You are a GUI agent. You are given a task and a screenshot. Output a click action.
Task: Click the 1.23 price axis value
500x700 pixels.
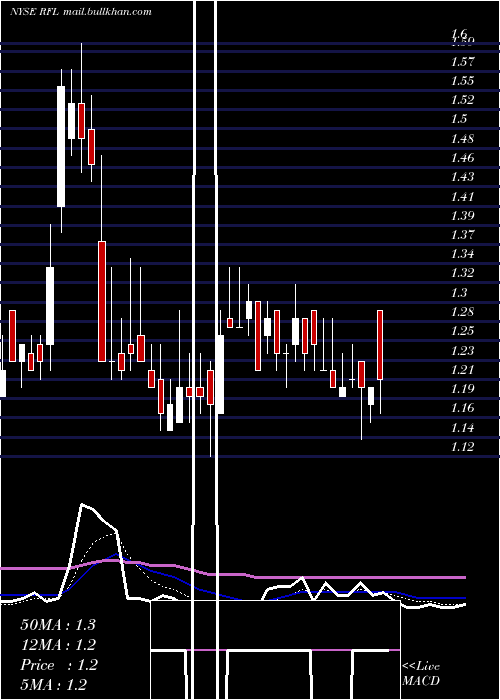pyautogui.click(x=462, y=351)
